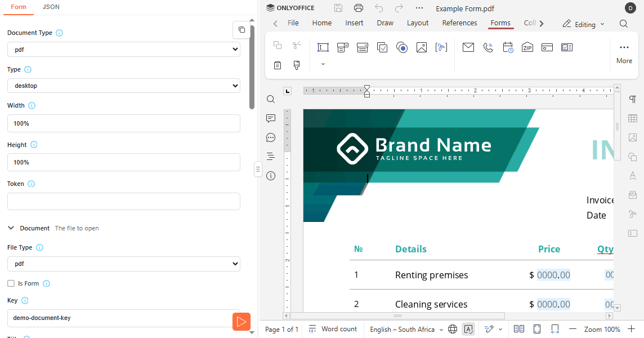This screenshot has width=644, height=338.
Task: Open the Insert ribbon tab
Action: tap(354, 23)
